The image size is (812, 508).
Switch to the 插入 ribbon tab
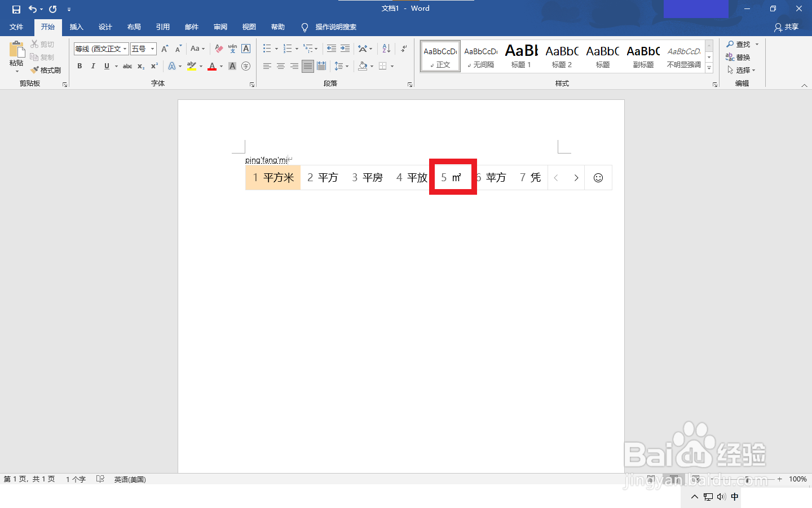76,27
